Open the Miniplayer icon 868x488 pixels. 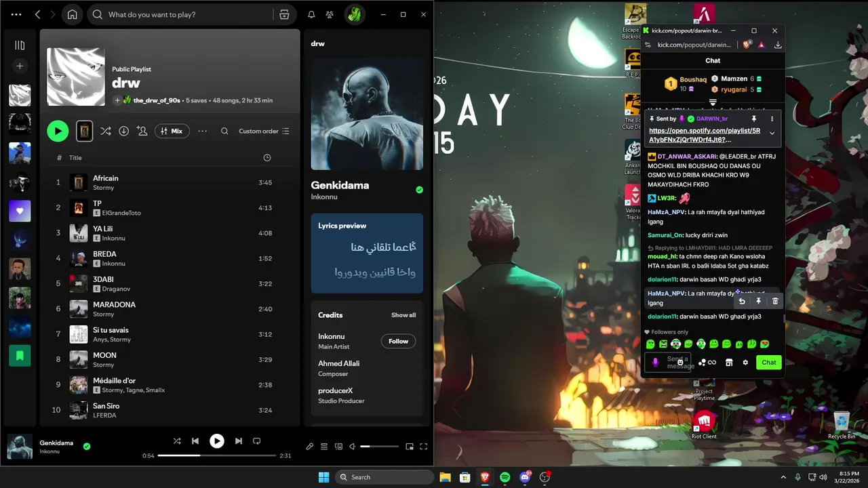[x=410, y=447]
